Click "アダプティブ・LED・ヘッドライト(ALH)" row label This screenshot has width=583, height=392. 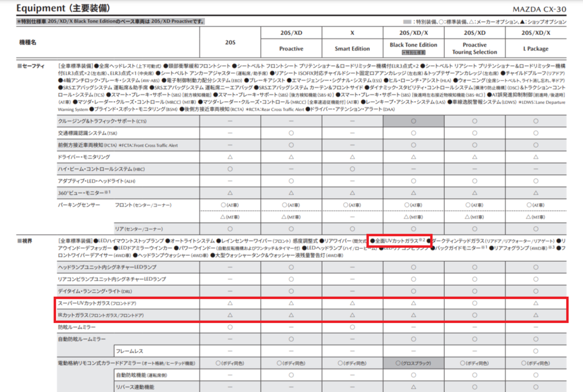coord(97,181)
